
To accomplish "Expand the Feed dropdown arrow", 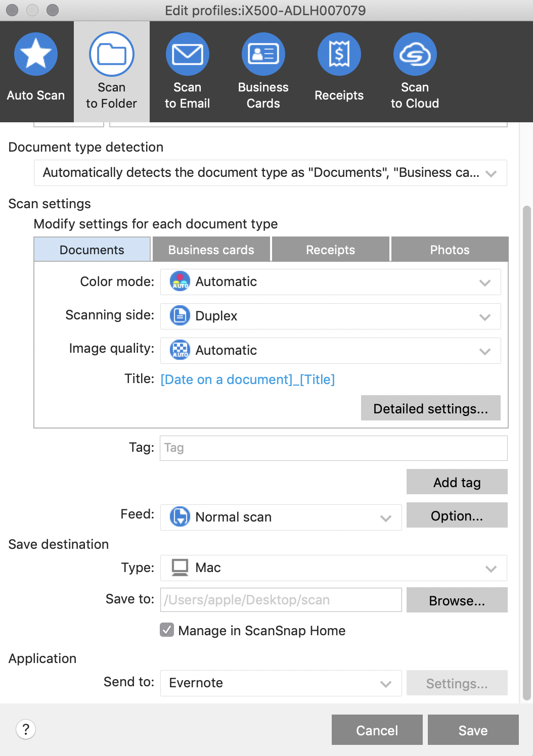I will pos(386,518).
